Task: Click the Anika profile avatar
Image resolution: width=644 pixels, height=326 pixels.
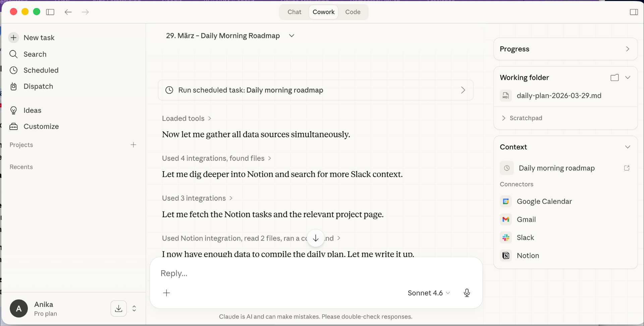Action: coord(19,309)
